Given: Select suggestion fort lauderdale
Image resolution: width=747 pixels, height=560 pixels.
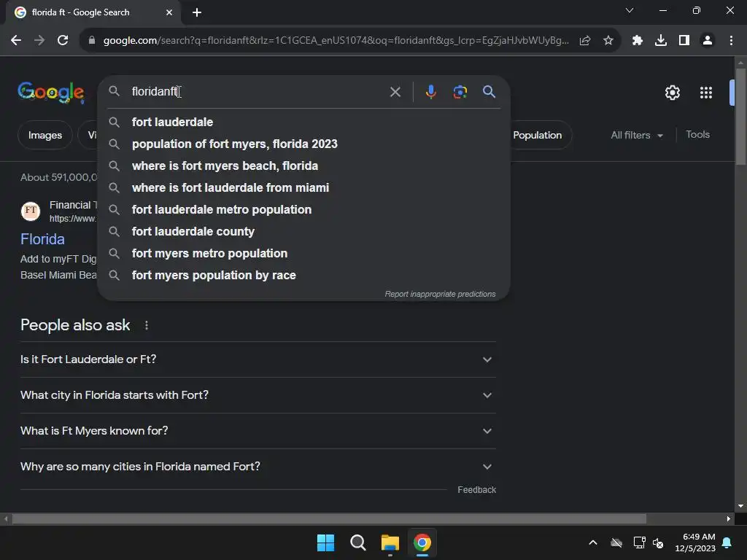Looking at the screenshot, I should (x=304, y=122).
